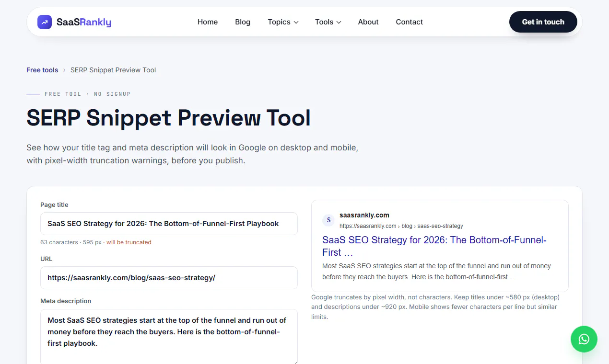The width and height of the screenshot is (609, 364).
Task: Open the About page
Action: pos(368,22)
